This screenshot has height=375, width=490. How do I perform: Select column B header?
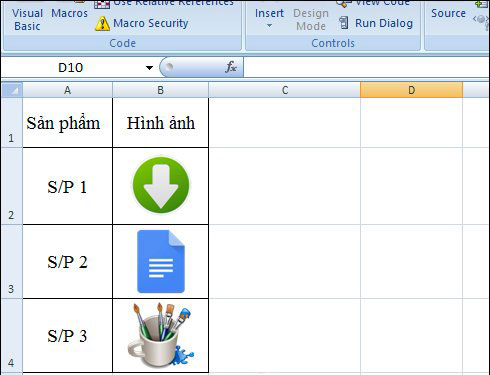click(161, 90)
